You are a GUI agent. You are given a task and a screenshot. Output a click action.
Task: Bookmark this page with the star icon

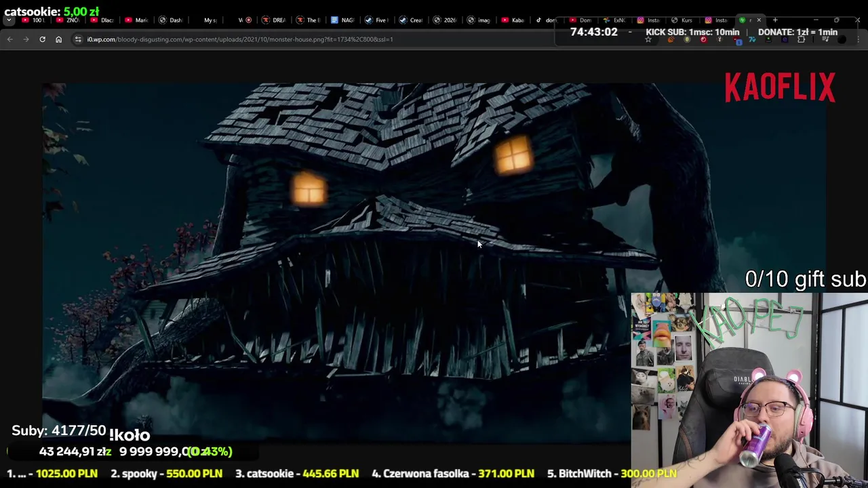(x=648, y=39)
